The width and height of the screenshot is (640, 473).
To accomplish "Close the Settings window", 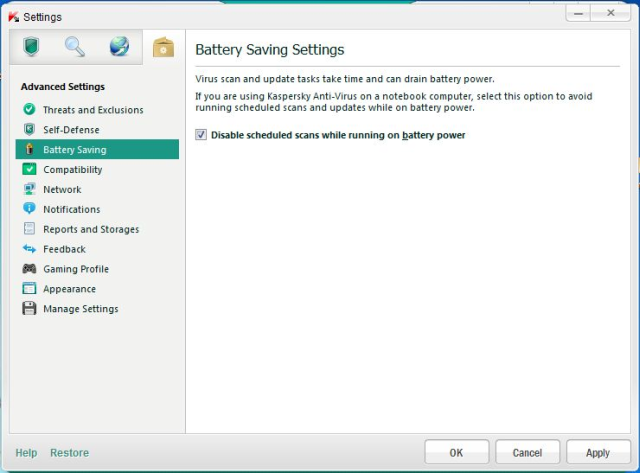I will 611,13.
